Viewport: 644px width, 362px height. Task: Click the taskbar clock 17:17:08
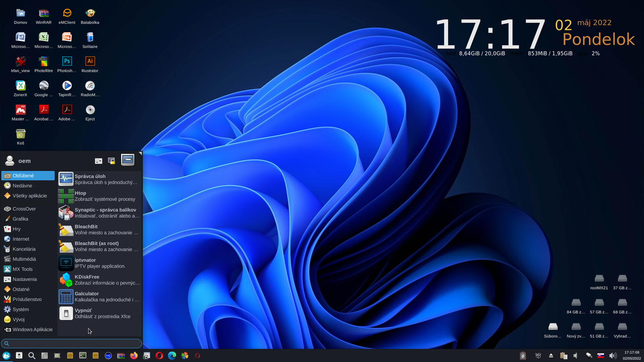click(x=631, y=355)
